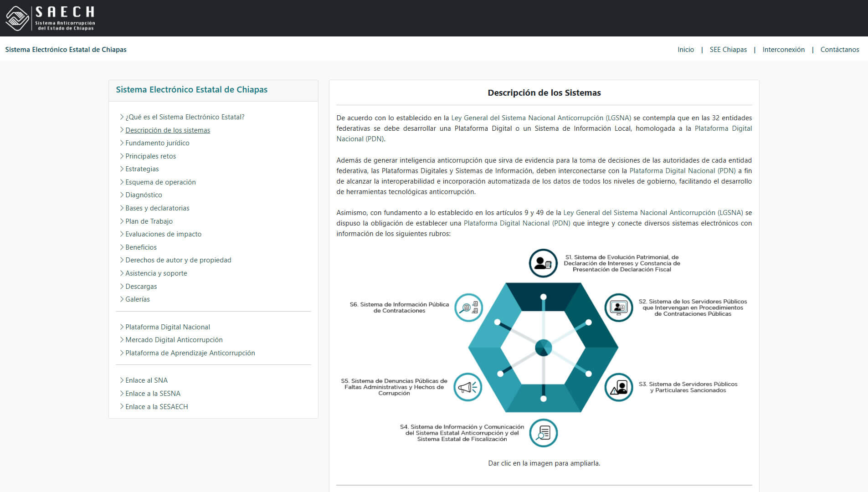Screen dimensions: 868x492
Task: Open Descargas sidebar link
Action: coord(141,287)
